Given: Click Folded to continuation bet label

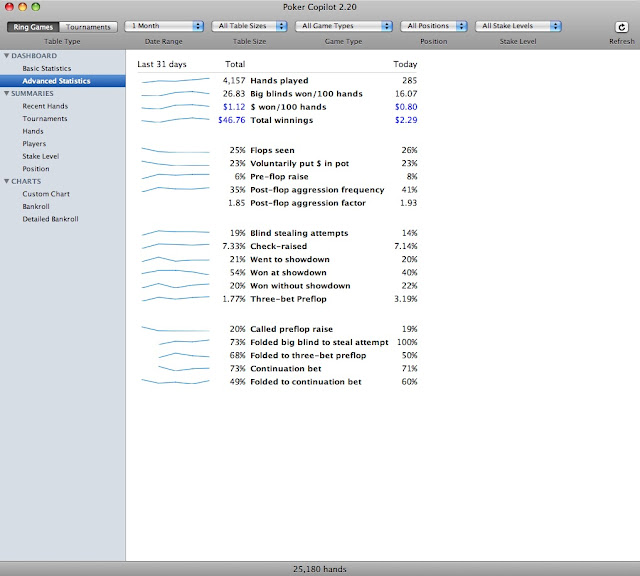Looking at the screenshot, I should pyautogui.click(x=306, y=382).
